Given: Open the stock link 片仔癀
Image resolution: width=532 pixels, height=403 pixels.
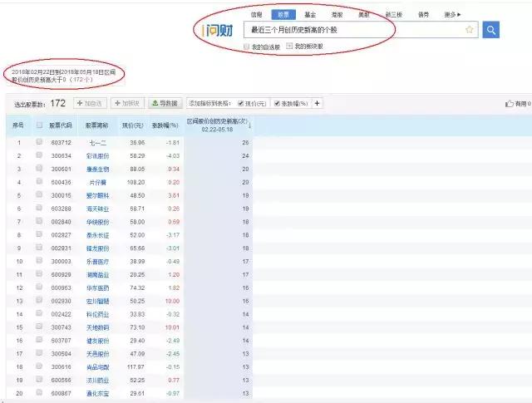Looking at the screenshot, I should (98, 183).
